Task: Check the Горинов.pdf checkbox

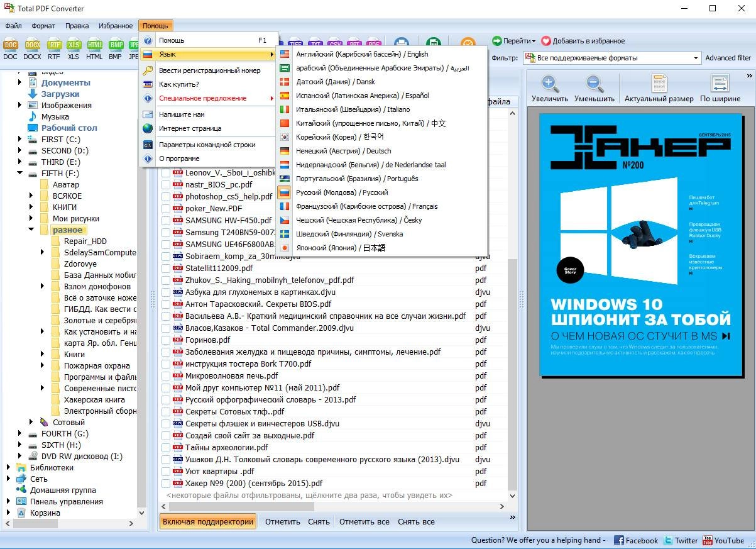Action: [166, 340]
